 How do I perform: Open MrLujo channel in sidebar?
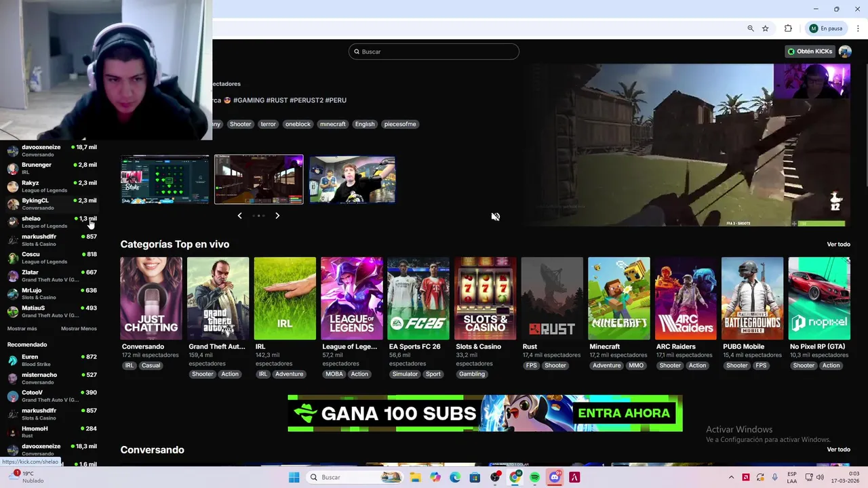point(53,293)
